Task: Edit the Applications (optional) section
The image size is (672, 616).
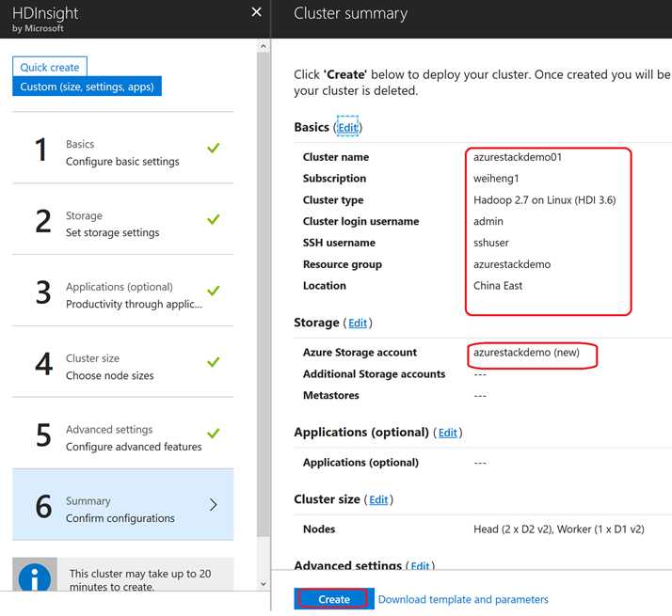Action: 447,433
